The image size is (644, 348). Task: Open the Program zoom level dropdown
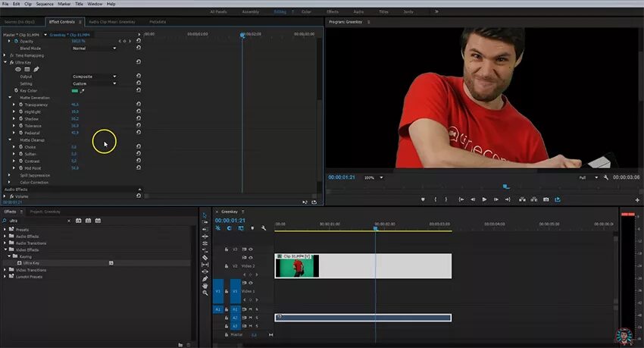pos(374,177)
